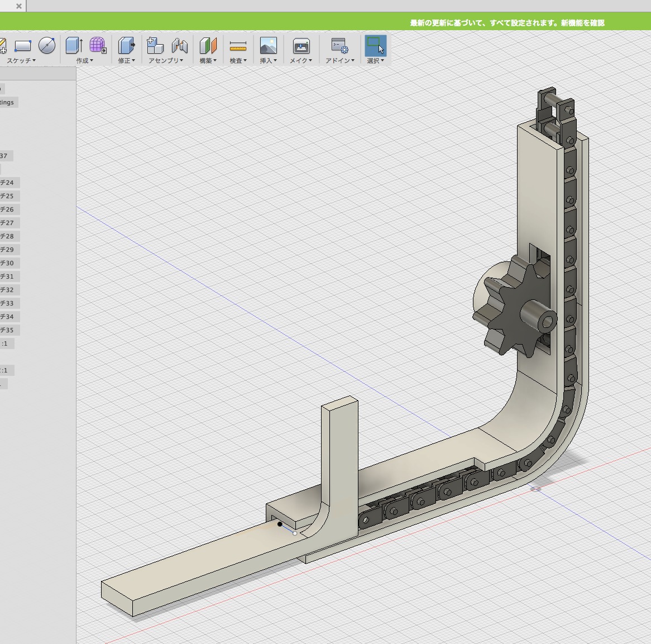Image resolution: width=651 pixels, height=644 pixels.
Task: Click the Create Form purple sculpt icon
Action: point(98,46)
